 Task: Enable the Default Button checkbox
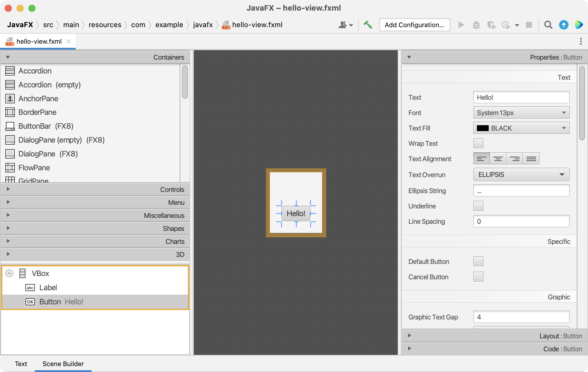pyautogui.click(x=478, y=261)
